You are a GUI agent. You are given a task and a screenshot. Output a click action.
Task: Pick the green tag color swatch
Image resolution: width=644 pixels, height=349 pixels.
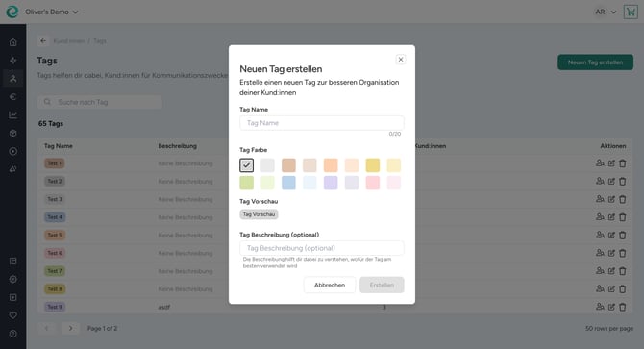tap(246, 183)
